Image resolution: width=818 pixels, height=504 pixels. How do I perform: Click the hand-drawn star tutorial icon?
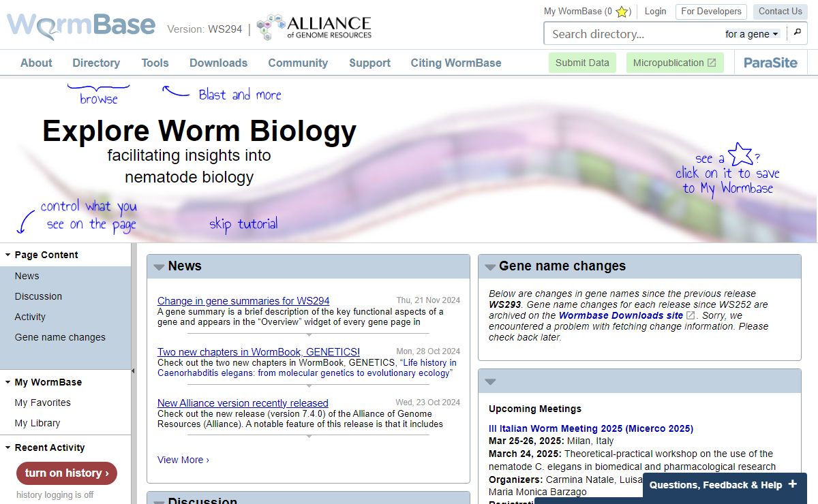[741, 155]
